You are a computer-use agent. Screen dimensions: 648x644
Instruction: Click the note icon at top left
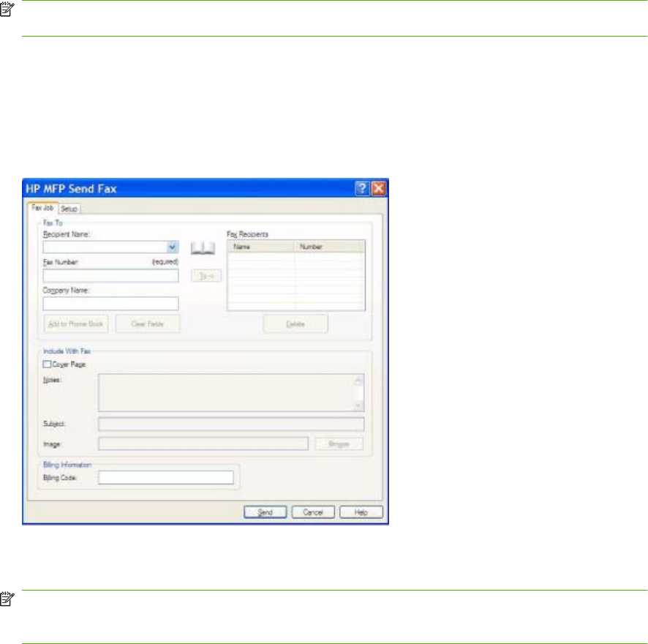click(x=7, y=9)
